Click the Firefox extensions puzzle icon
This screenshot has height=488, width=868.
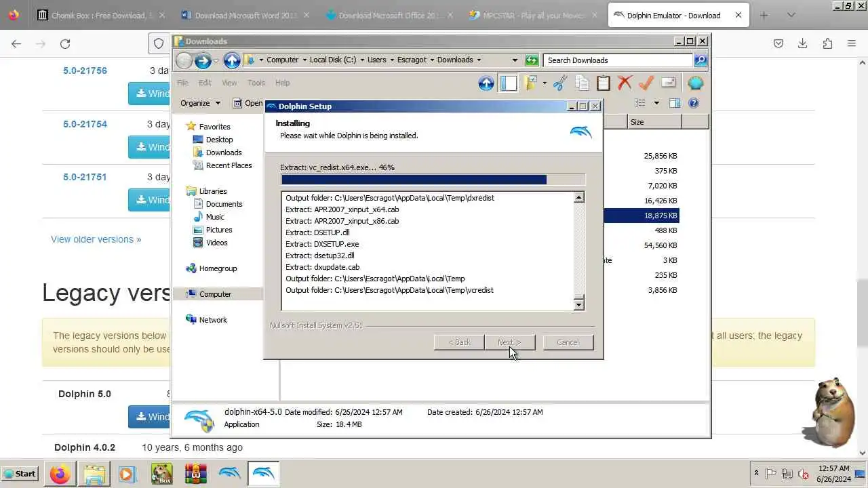pyautogui.click(x=827, y=43)
